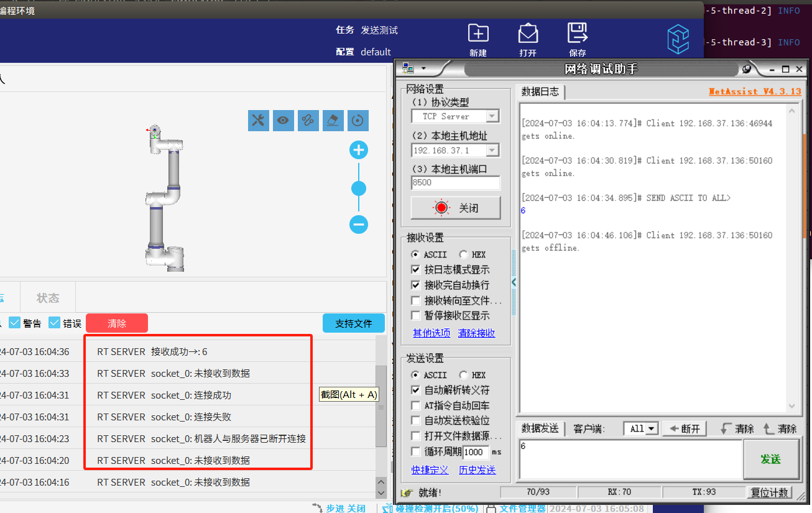Select HEX radio in 接收设置
Screen dimensions: 812x513
(x=463, y=254)
